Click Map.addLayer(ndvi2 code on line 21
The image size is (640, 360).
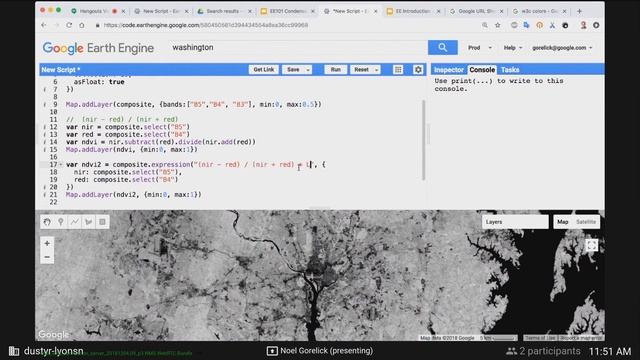tap(133, 195)
